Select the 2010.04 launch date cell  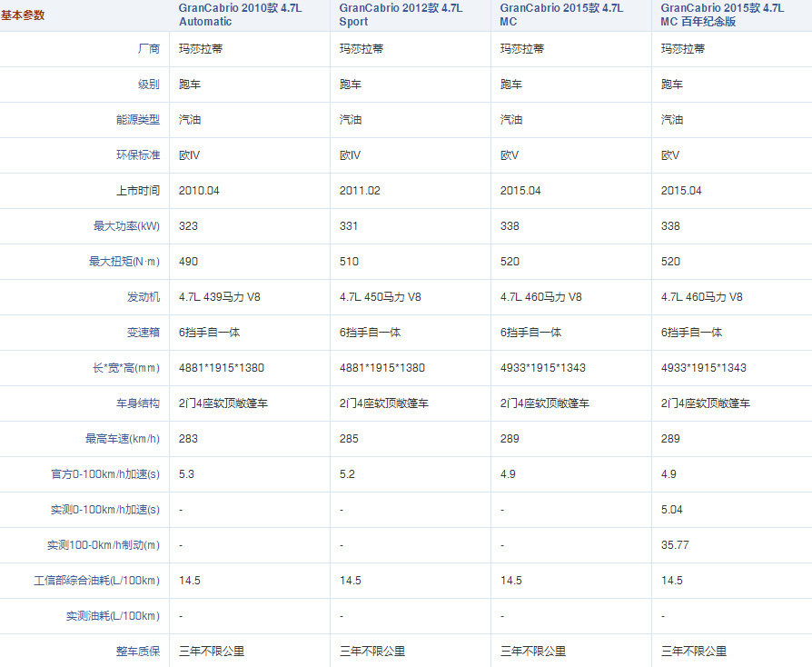pyautogui.click(x=199, y=191)
